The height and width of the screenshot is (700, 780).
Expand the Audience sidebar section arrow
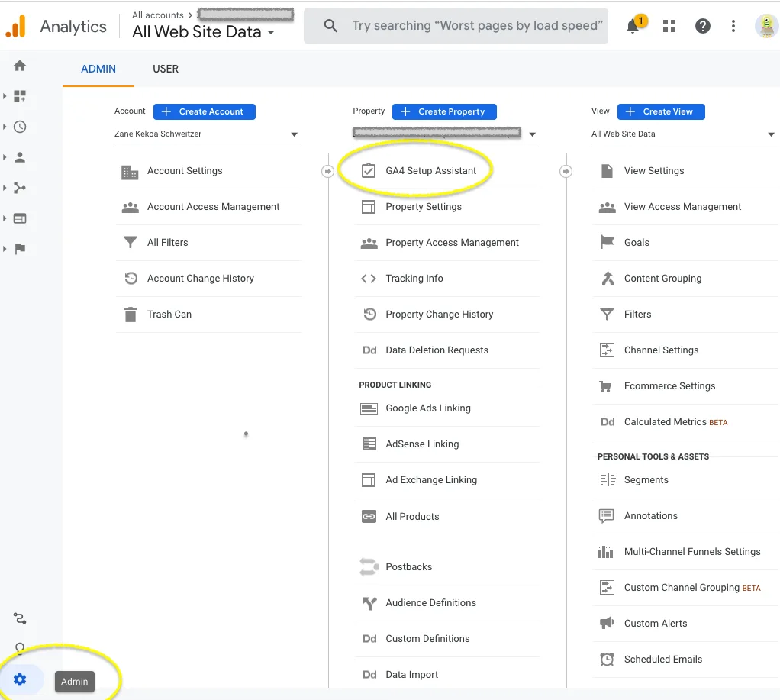pos(5,157)
